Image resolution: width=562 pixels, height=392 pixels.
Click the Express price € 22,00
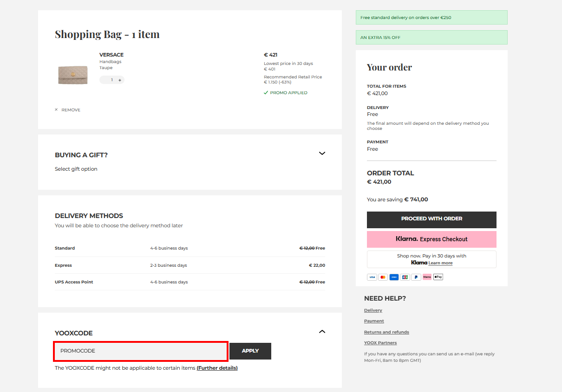point(317,265)
